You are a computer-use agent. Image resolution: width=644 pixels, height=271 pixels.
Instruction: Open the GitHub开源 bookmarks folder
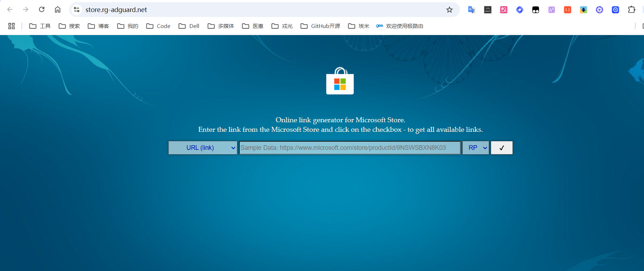click(320, 26)
